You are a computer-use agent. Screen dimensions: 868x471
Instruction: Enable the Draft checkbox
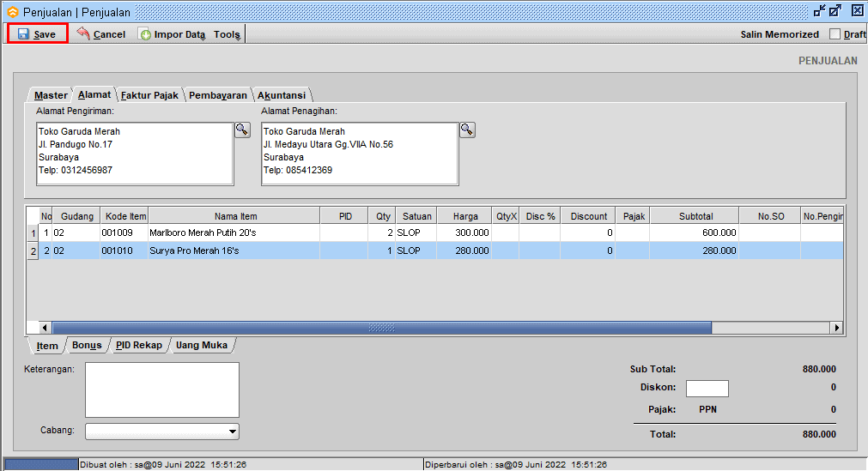tap(835, 34)
